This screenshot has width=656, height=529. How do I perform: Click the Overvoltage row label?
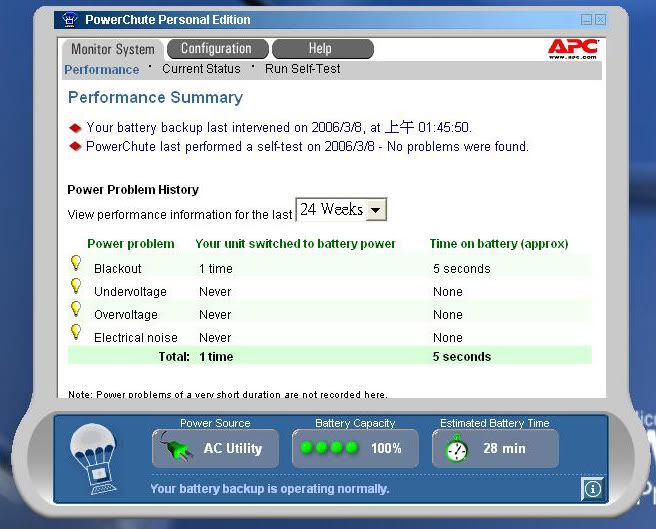point(126,315)
